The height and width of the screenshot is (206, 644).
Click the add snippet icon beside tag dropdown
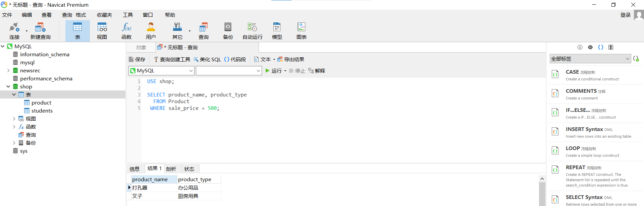pyautogui.click(x=636, y=59)
